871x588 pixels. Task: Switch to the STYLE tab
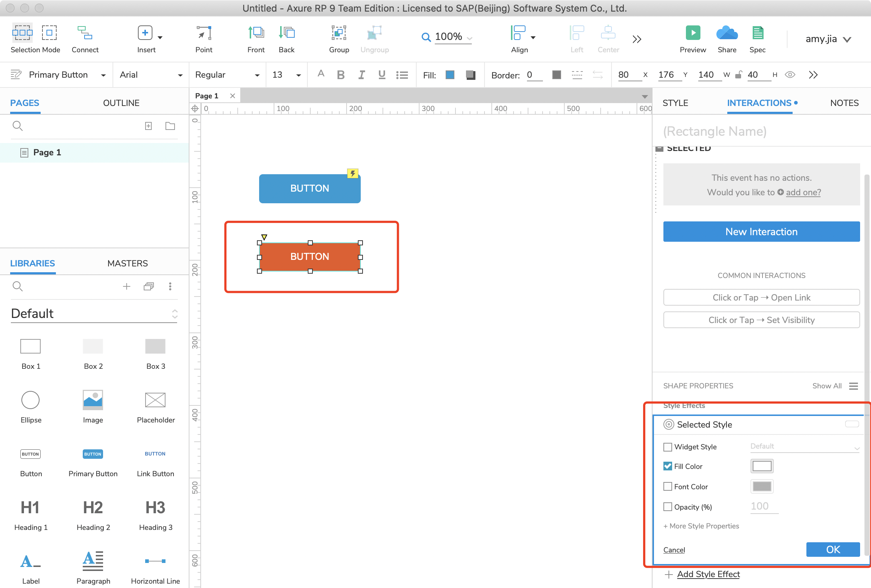(675, 103)
